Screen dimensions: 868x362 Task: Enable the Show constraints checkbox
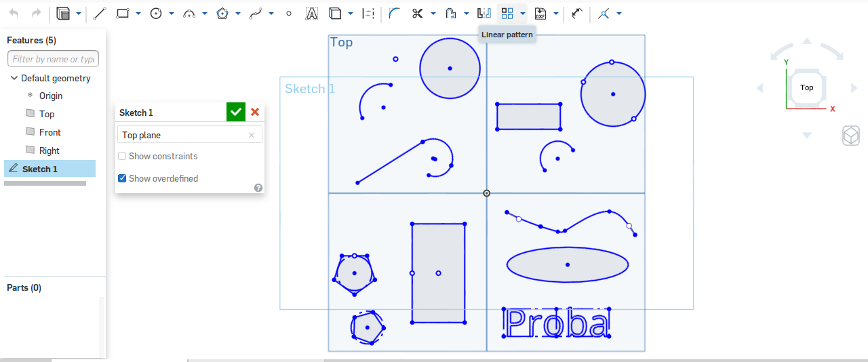[122, 157]
